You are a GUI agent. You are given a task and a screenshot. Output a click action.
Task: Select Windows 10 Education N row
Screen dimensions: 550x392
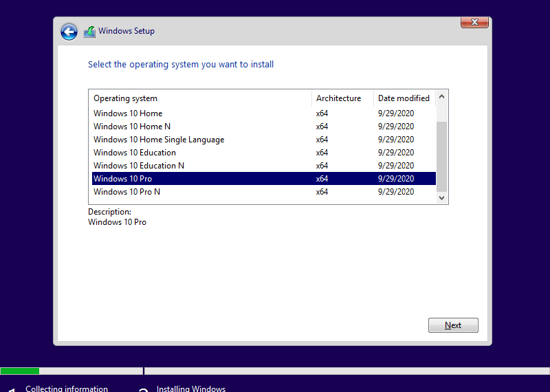[264, 165]
